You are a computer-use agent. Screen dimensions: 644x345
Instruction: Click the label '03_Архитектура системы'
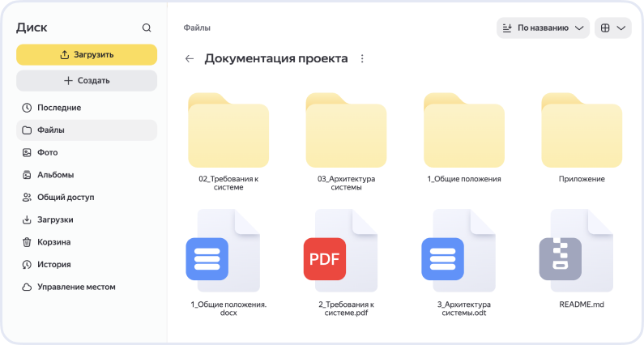(346, 183)
